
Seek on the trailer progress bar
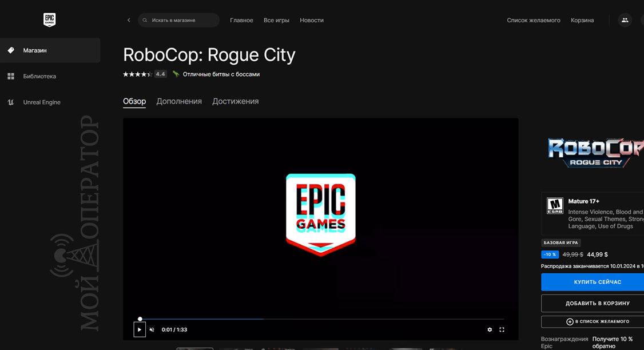point(321,319)
